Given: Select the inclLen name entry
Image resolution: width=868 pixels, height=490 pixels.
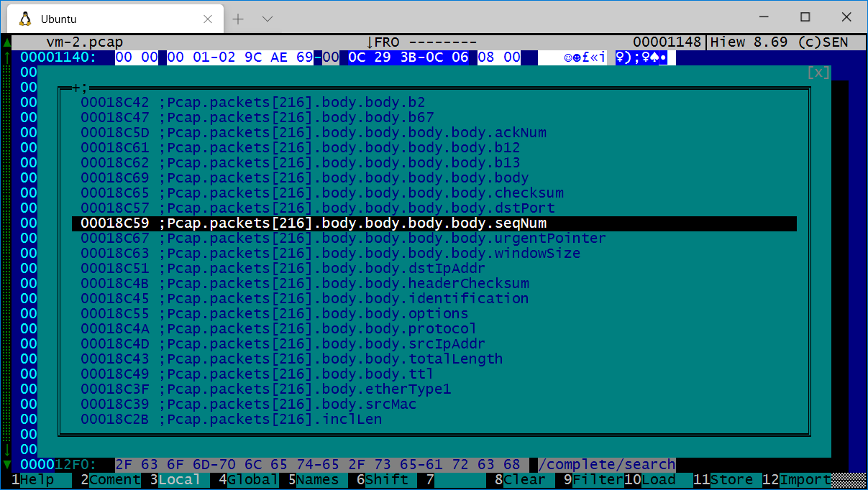Looking at the screenshot, I should pyautogui.click(x=434, y=419).
